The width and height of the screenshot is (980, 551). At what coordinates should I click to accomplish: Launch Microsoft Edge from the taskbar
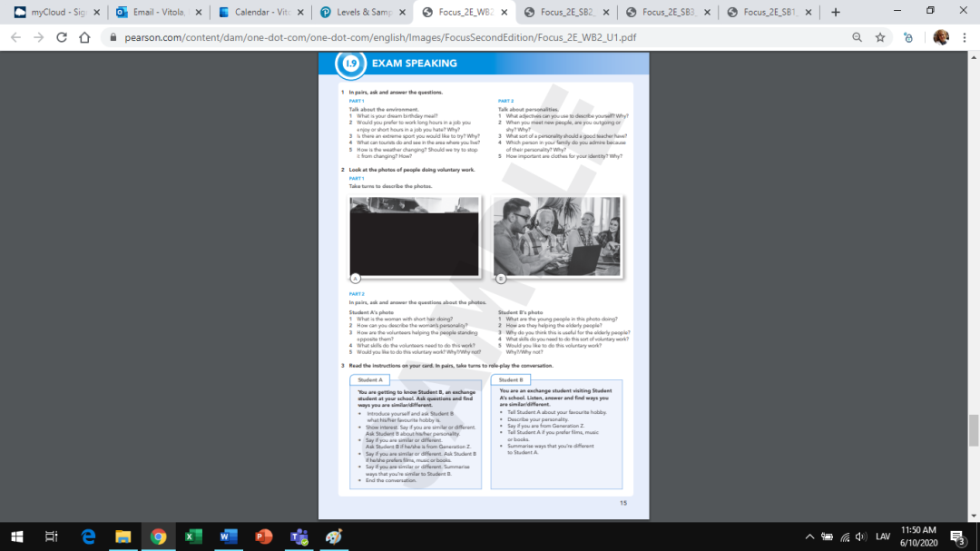click(88, 536)
